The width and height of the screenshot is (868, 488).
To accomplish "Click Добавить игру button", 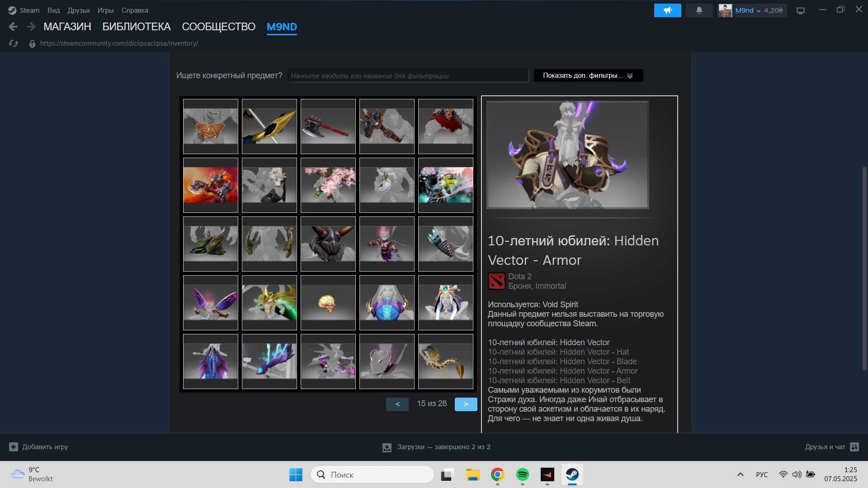I will point(38,447).
